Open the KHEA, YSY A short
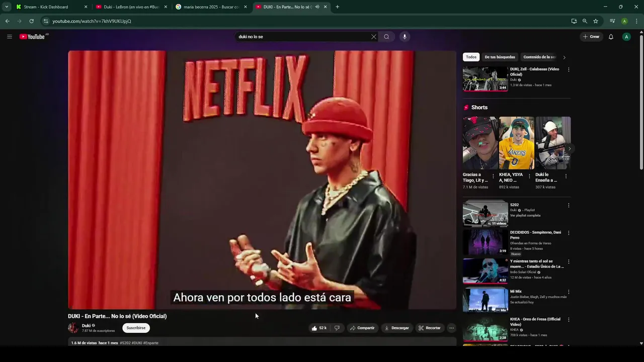The image size is (644, 362). click(516, 143)
